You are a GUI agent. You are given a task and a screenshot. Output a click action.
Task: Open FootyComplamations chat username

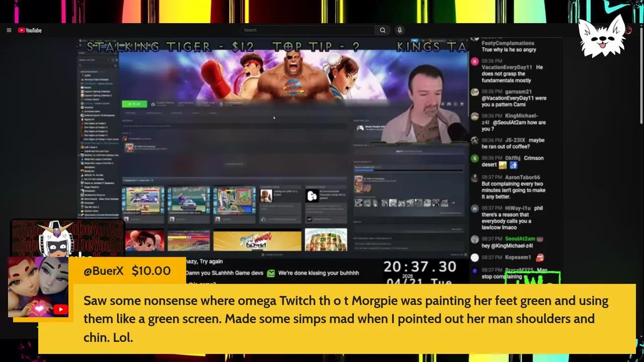508,43
